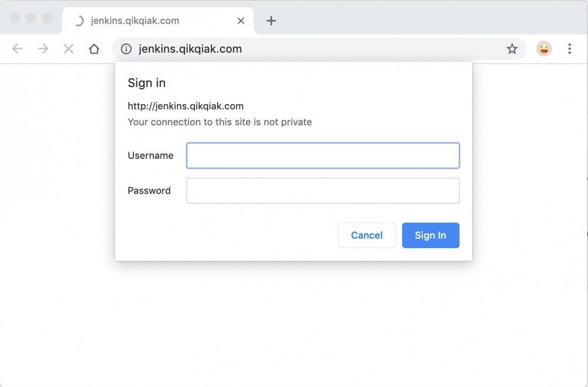Bookmark this page with the star
Viewport: 588px width, 387px height.
tap(512, 49)
